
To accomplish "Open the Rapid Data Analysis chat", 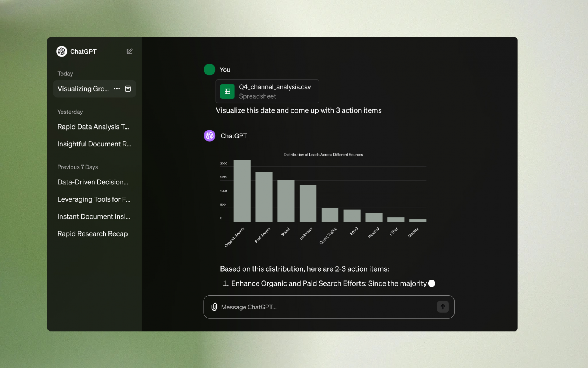I will point(93,127).
